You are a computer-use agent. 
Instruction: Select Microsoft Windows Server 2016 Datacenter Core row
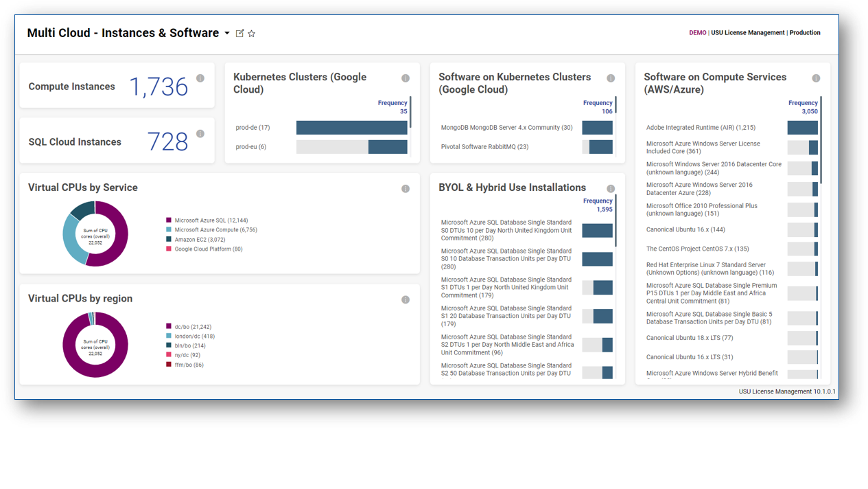click(731, 168)
